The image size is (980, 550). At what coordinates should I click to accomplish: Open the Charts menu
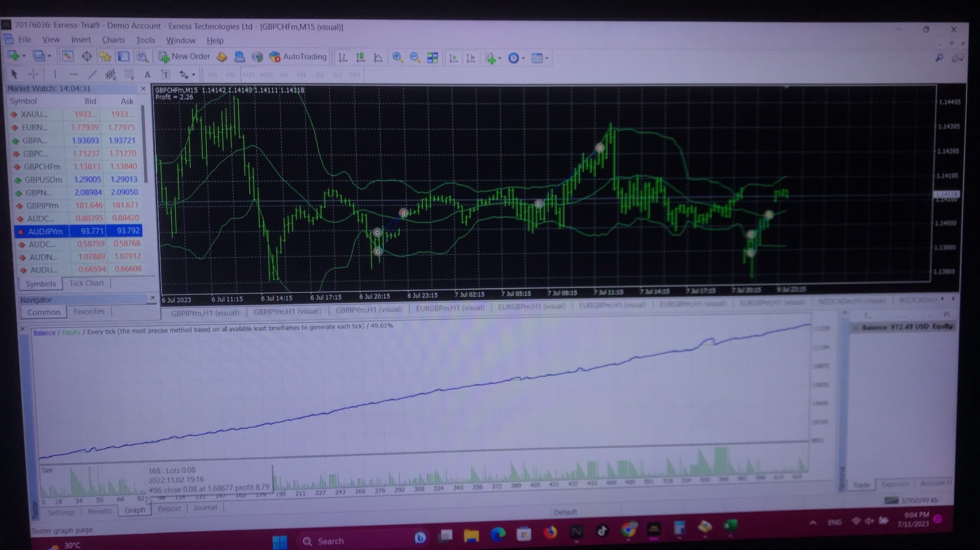click(113, 40)
